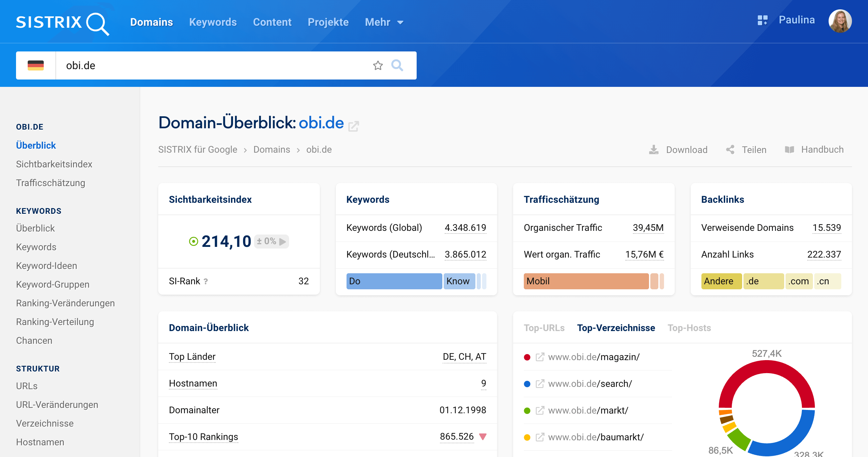Click the ± 0% trend arrow badge
868x457 pixels.
(x=271, y=242)
